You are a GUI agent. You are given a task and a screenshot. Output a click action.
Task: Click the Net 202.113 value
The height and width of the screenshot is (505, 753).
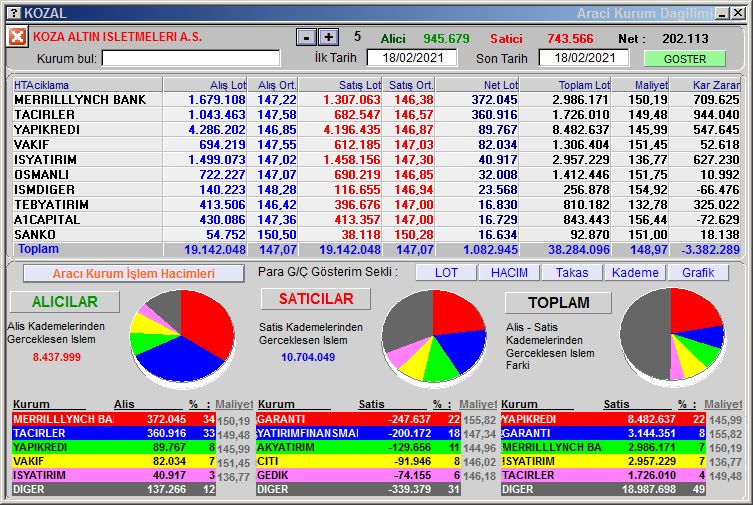tap(685, 38)
